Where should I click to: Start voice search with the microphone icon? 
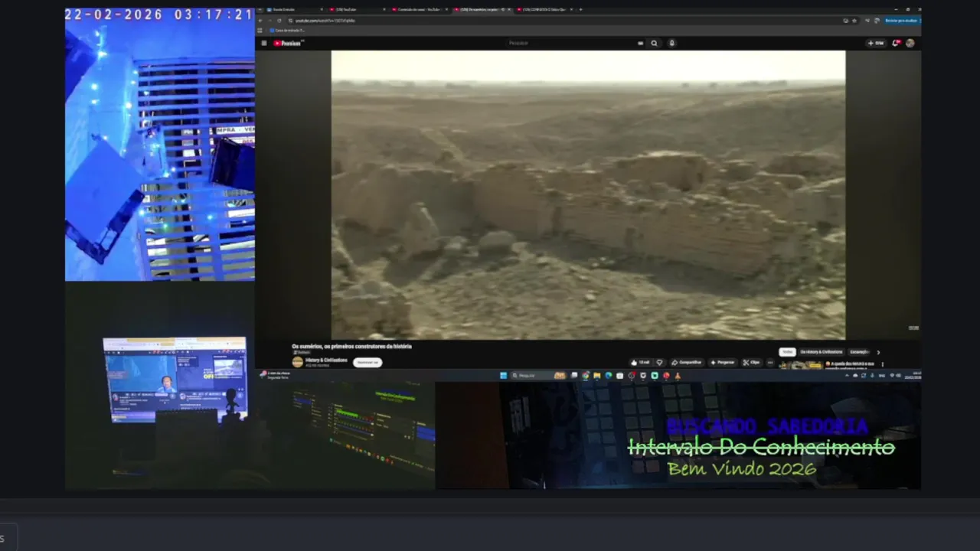(672, 43)
